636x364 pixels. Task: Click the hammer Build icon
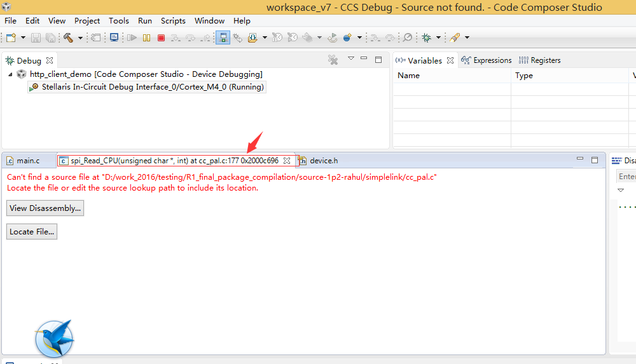[x=68, y=37]
